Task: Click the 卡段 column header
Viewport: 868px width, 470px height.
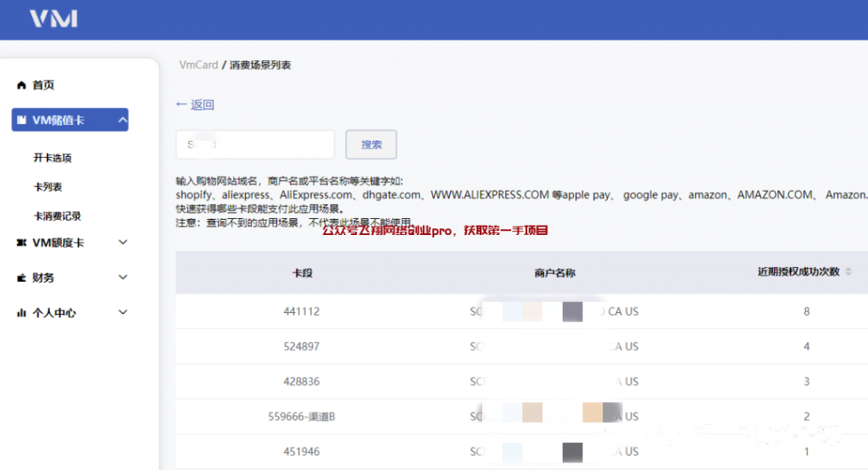Action: [x=303, y=272]
